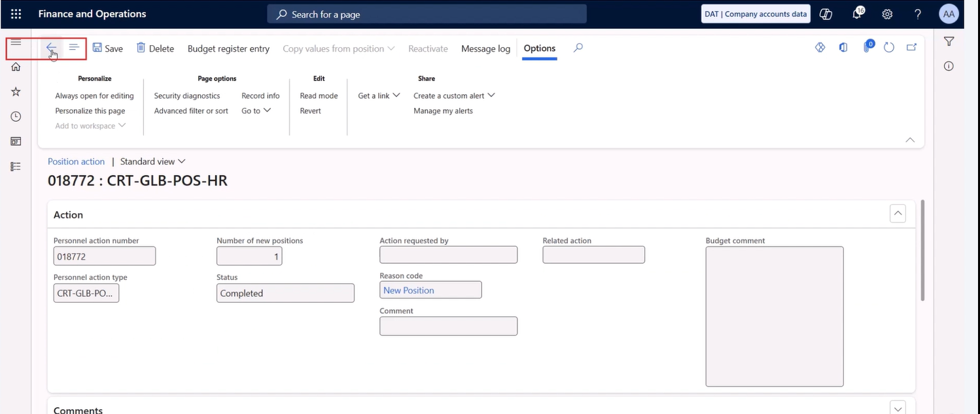The image size is (980, 414).
Task: Click the Related action field
Action: click(x=593, y=254)
